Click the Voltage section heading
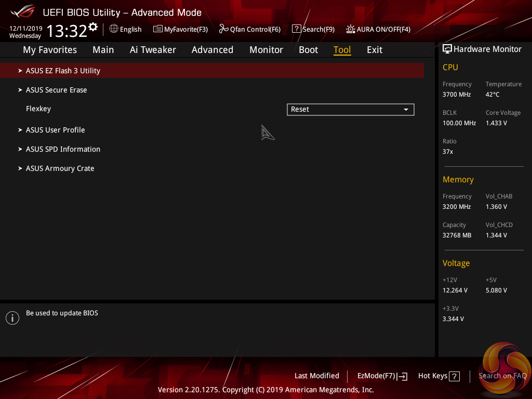Image resolution: width=532 pixels, height=399 pixels. tap(456, 263)
